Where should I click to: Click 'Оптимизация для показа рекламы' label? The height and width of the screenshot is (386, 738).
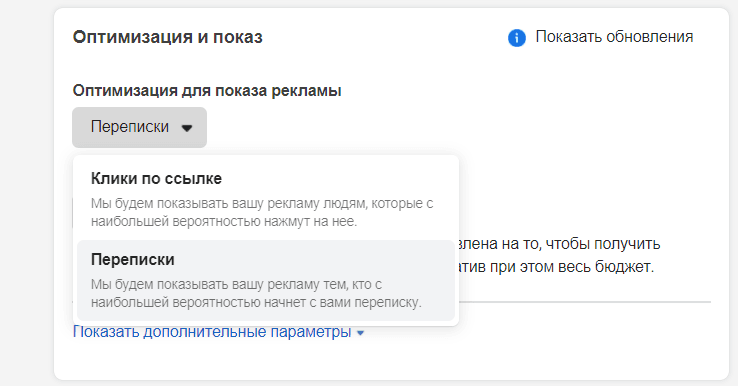207,90
